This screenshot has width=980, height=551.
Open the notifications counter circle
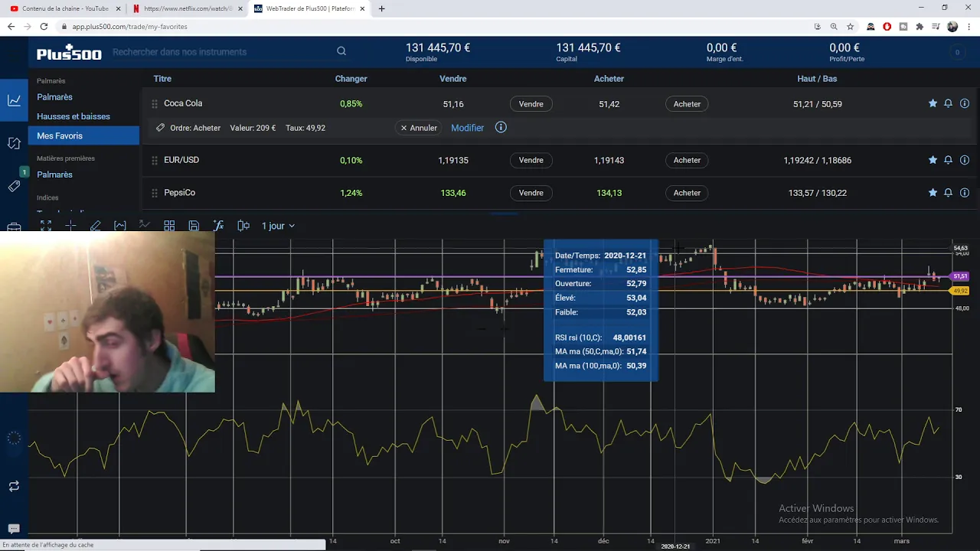click(957, 52)
